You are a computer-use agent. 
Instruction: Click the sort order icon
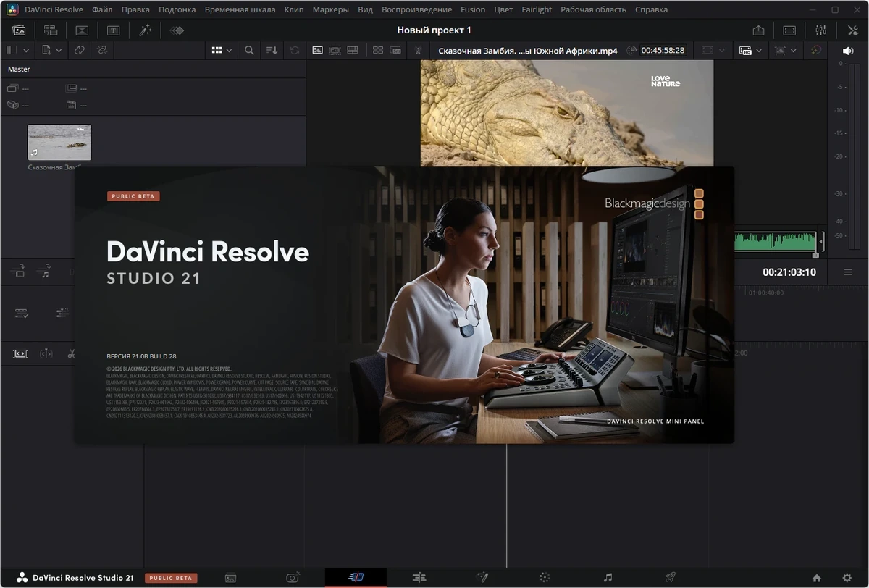[x=272, y=51]
